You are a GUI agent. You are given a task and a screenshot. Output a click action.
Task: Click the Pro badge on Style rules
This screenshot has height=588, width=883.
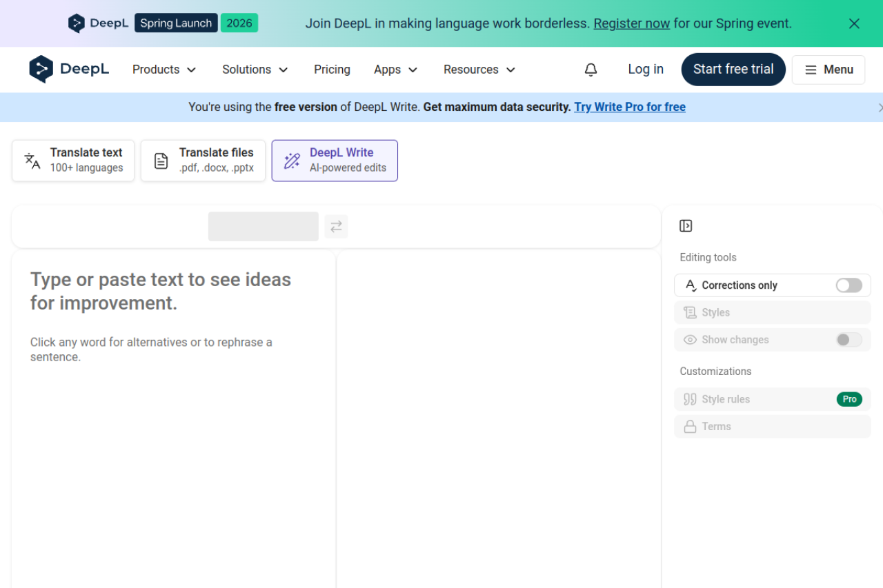point(849,399)
